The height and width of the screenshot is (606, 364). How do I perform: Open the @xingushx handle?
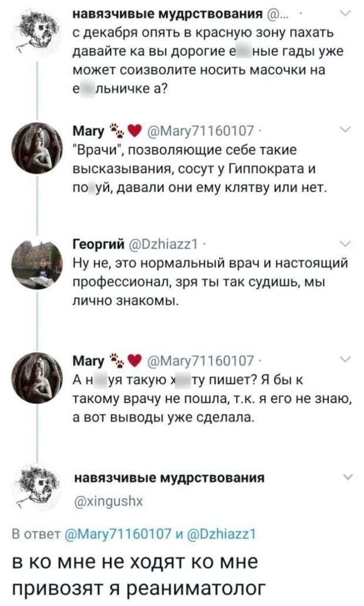[x=108, y=501]
